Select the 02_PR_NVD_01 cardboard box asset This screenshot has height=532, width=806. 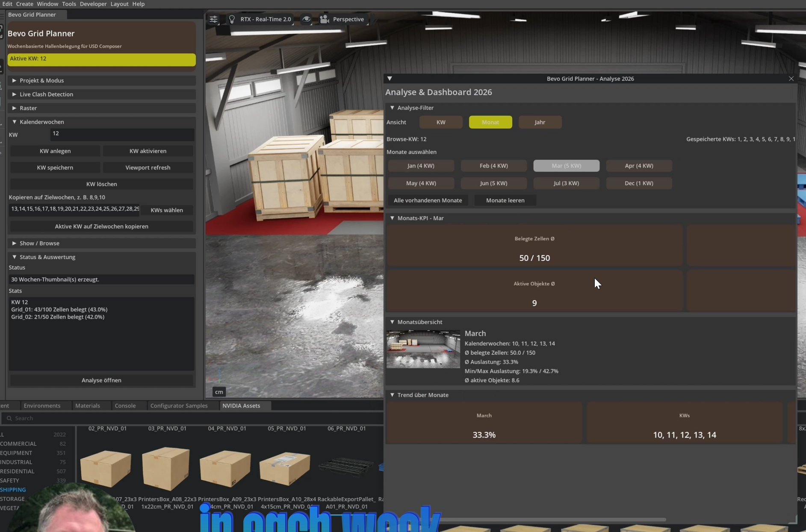(106, 468)
